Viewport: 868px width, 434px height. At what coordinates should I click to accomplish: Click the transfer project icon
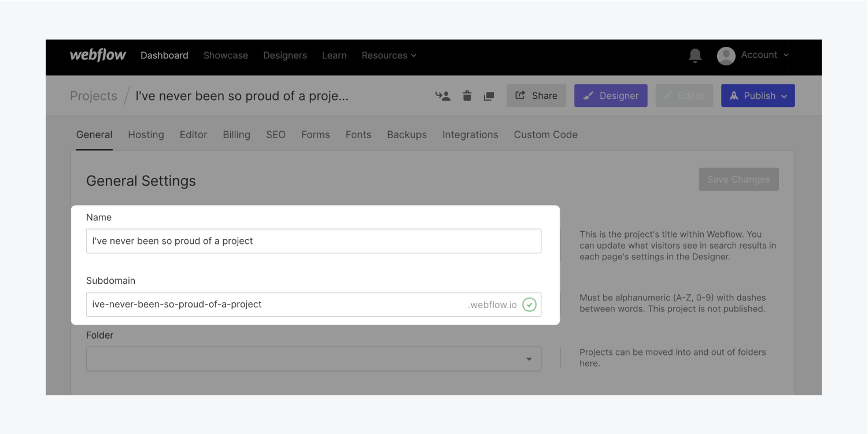coord(443,96)
